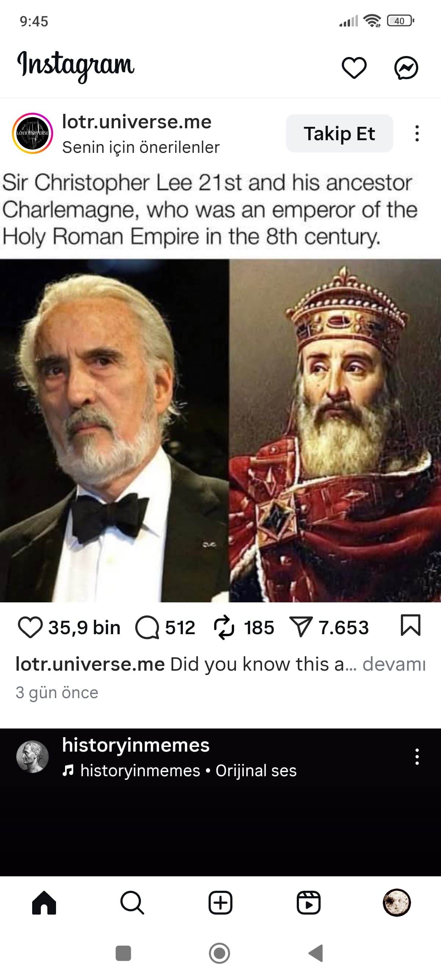Go to Home tab
Screen dimensions: 441x980
(44, 902)
